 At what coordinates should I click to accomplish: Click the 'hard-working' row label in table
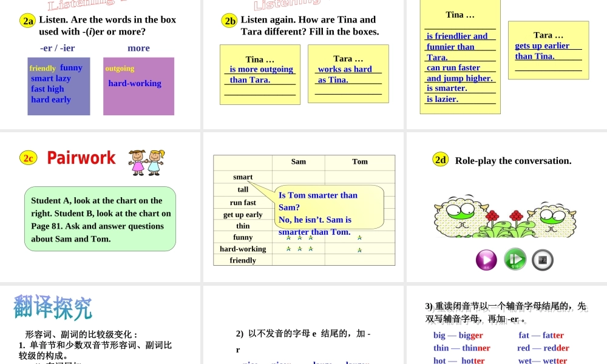pyautogui.click(x=243, y=249)
